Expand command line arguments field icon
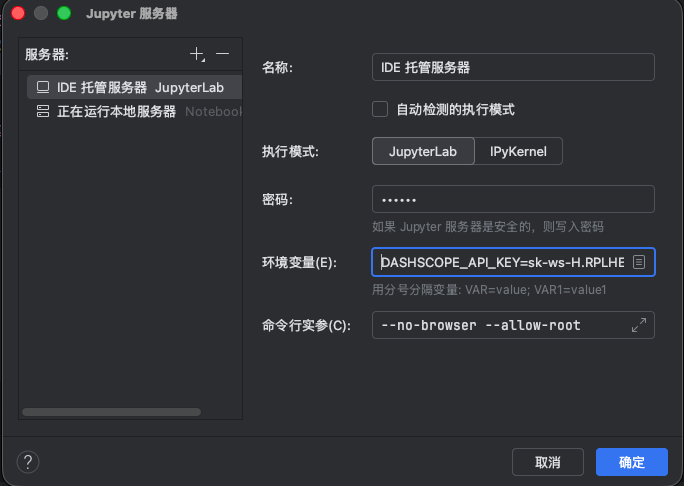Image resolution: width=684 pixels, height=486 pixels. tap(639, 325)
